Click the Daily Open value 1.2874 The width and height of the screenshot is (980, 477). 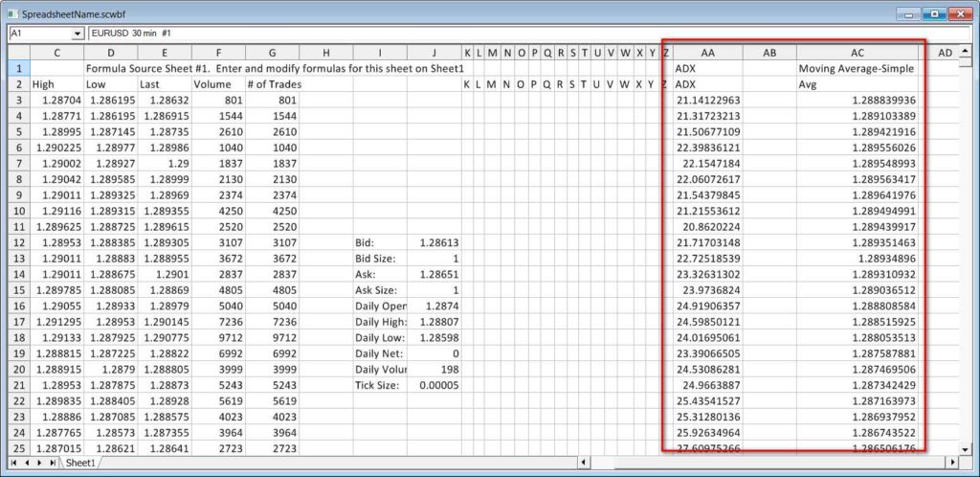[x=434, y=306]
